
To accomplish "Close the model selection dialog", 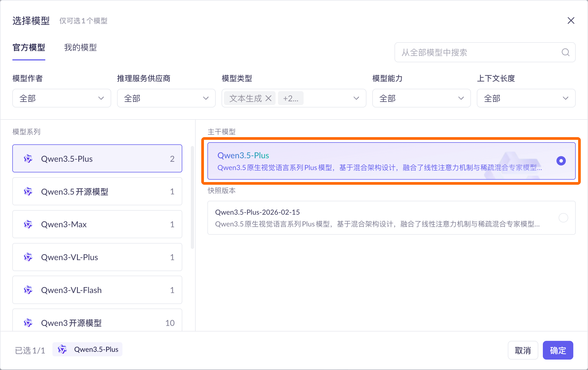I will tap(571, 21).
